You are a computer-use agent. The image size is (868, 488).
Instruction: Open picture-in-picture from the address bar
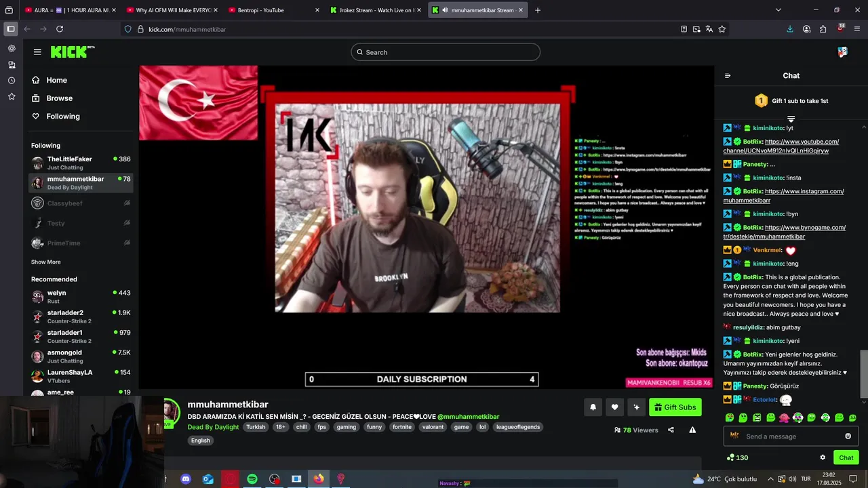(x=696, y=29)
